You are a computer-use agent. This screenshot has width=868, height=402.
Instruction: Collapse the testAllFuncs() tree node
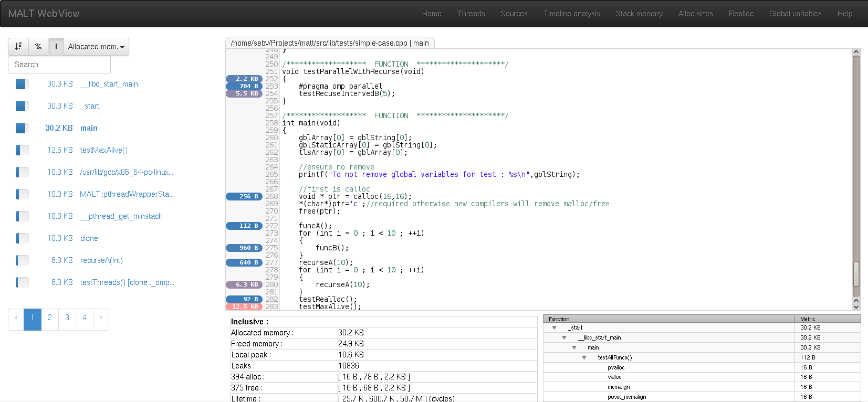pos(584,357)
